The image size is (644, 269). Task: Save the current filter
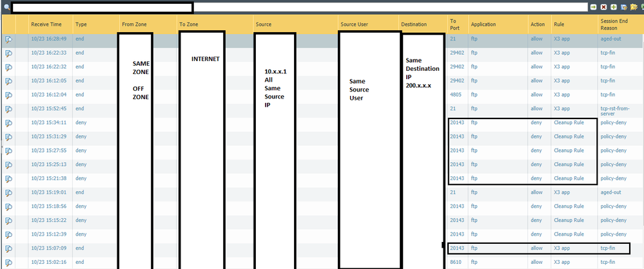(624, 7)
